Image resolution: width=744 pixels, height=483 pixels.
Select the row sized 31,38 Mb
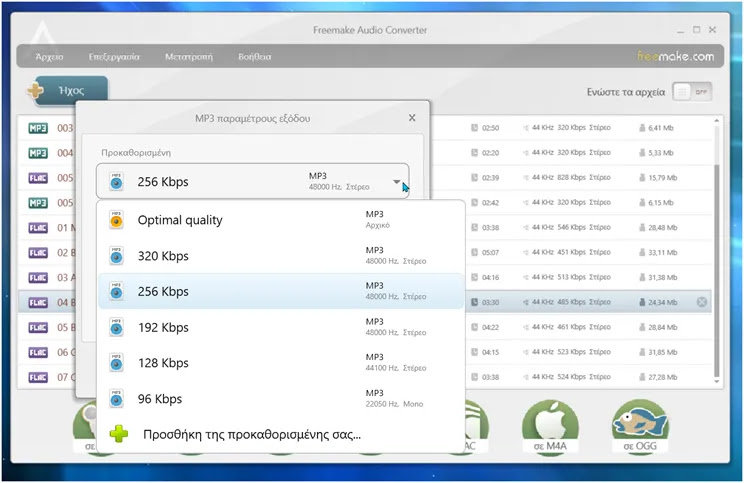[x=365, y=277]
